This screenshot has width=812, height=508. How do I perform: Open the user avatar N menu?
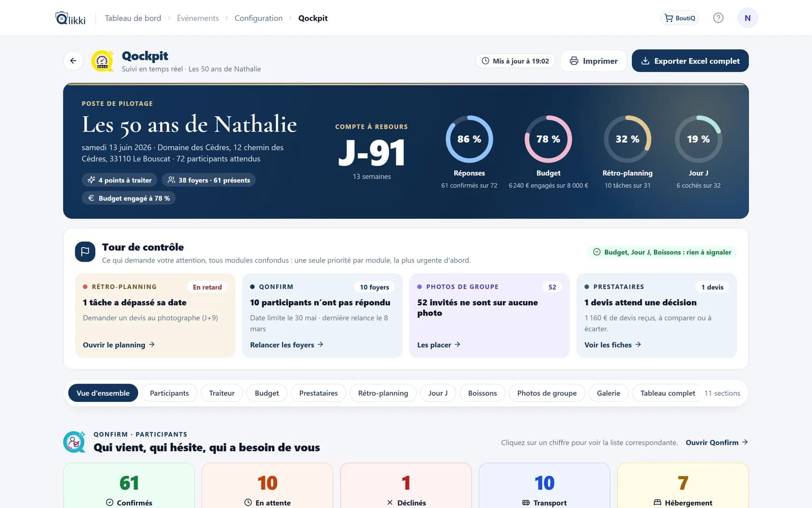748,18
